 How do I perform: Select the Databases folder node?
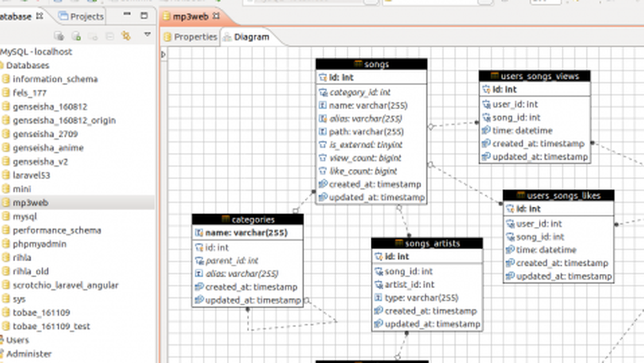27,65
